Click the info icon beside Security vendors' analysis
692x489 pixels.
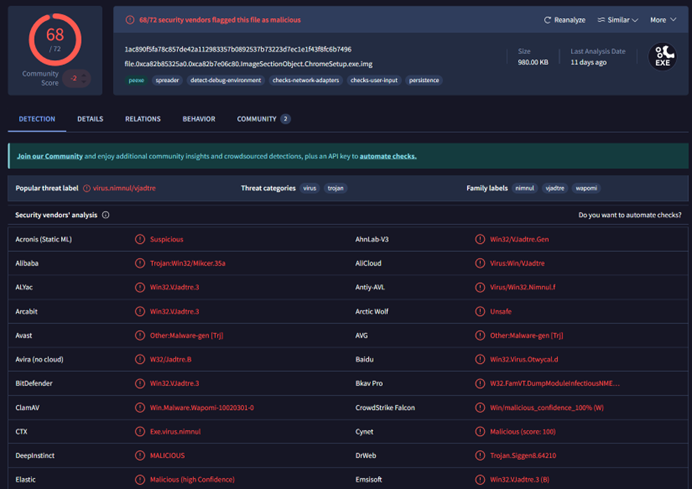pos(105,215)
